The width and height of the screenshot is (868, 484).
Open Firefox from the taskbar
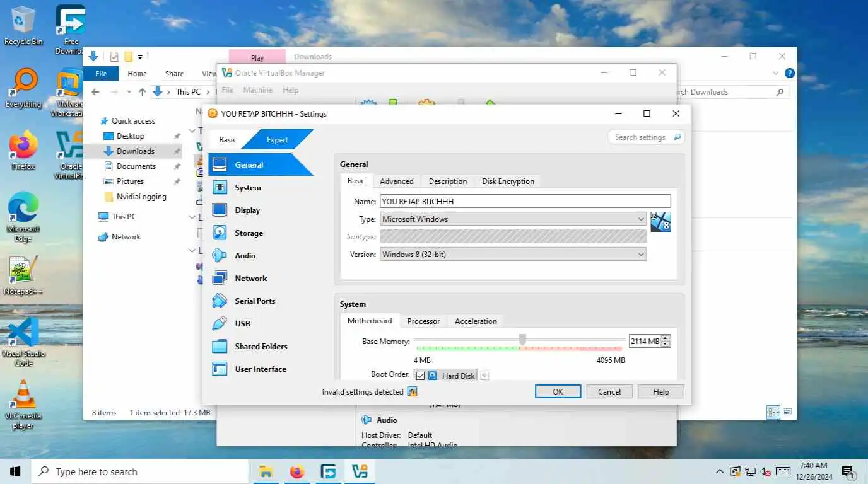pos(297,471)
